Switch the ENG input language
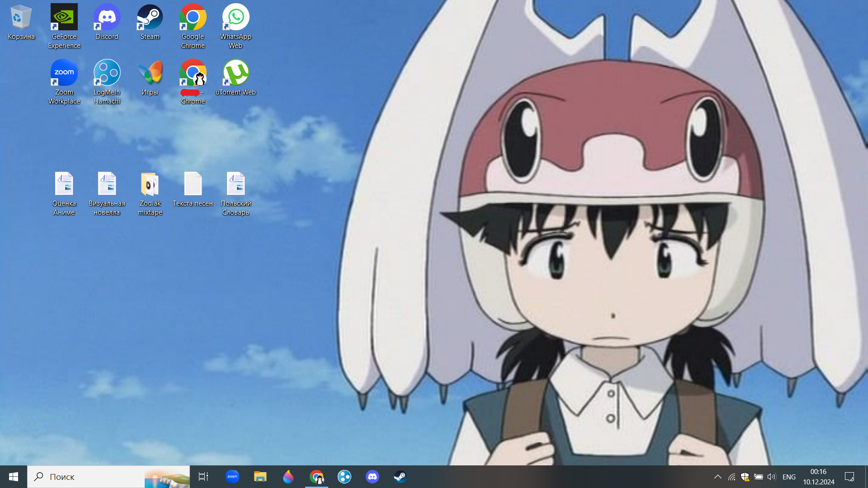 (x=789, y=477)
